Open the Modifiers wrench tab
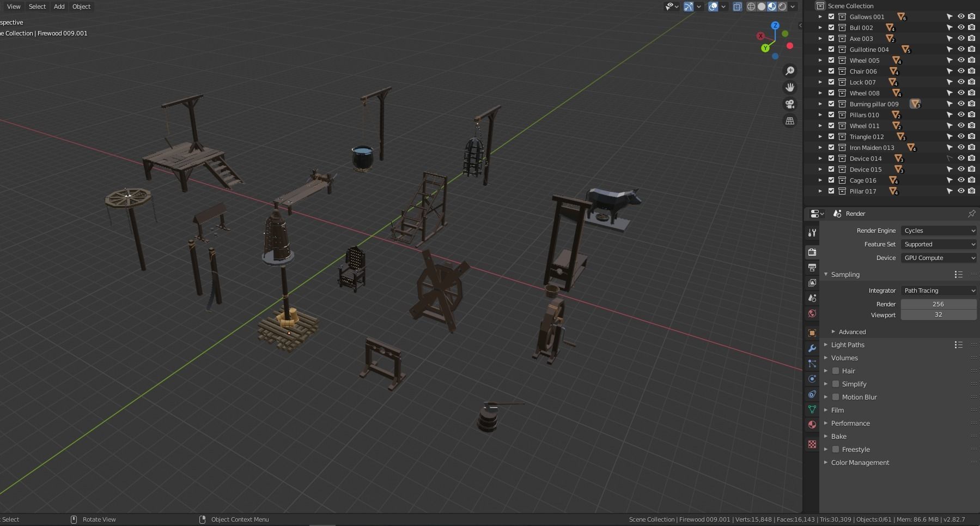The width and height of the screenshot is (980, 526). coord(812,348)
